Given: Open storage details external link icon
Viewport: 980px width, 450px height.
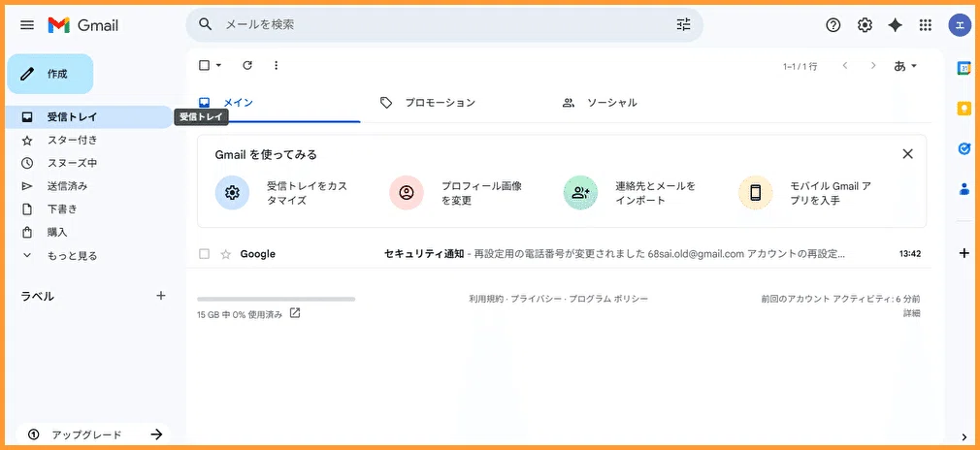Looking at the screenshot, I should click(295, 313).
